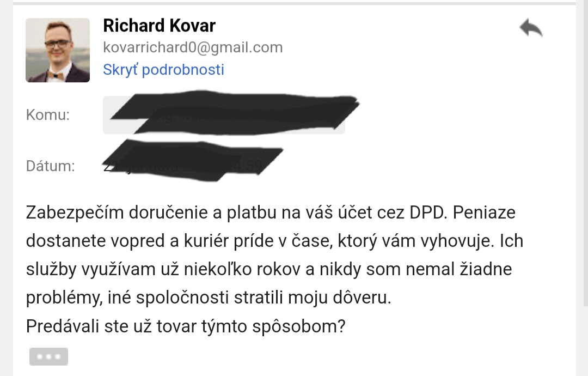The width and height of the screenshot is (588, 376).
Task: Click the question 'Predávali ste už tovar'
Action: coord(186,326)
